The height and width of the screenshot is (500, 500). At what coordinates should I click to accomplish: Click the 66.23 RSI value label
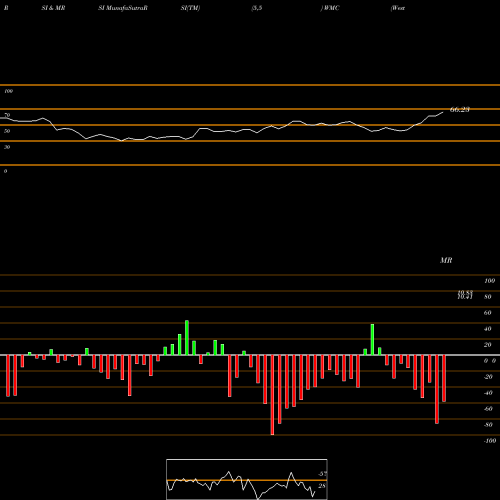point(460,109)
